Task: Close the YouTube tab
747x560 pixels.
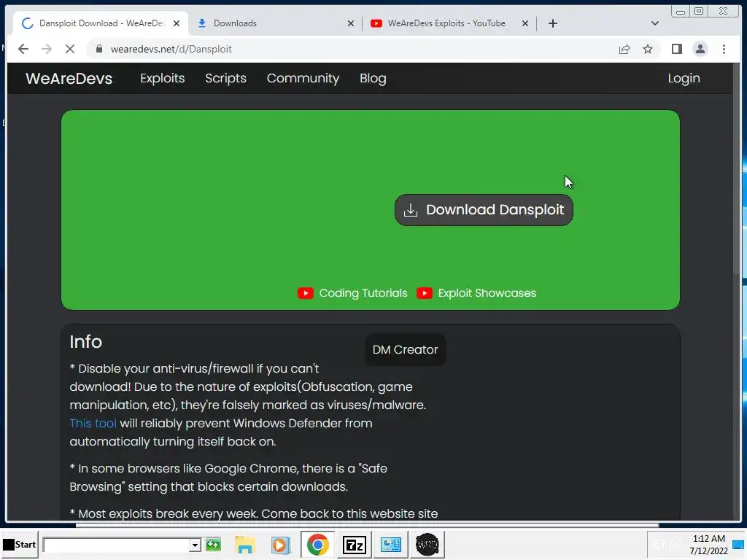Action: point(525,23)
